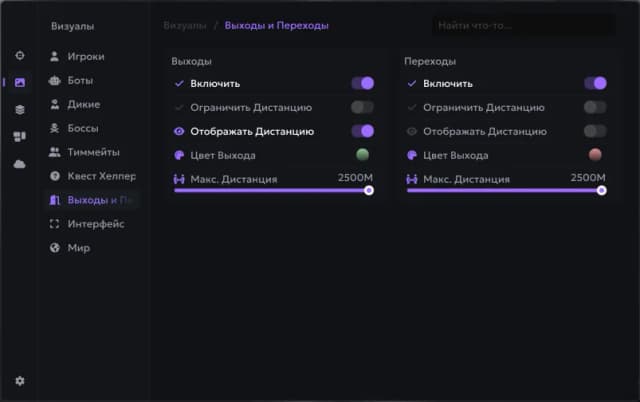Click the distance icon in the Переходы panel
The image size is (640, 402).
click(411, 179)
